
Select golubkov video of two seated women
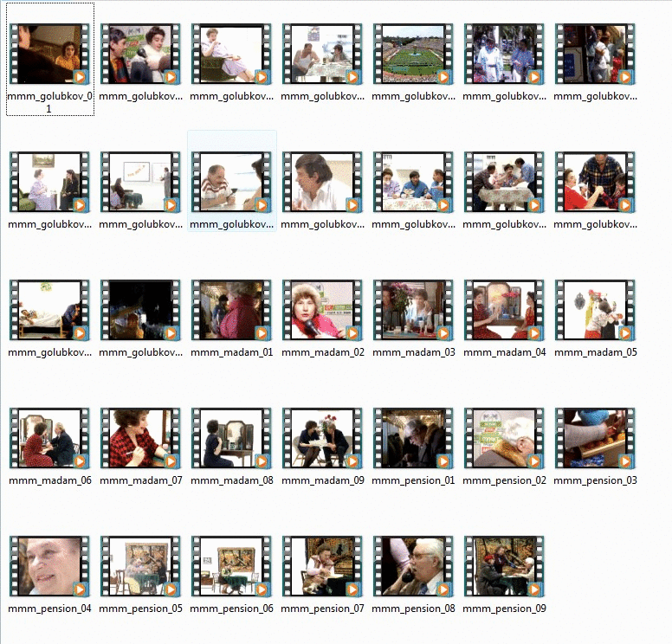[x=49, y=182]
